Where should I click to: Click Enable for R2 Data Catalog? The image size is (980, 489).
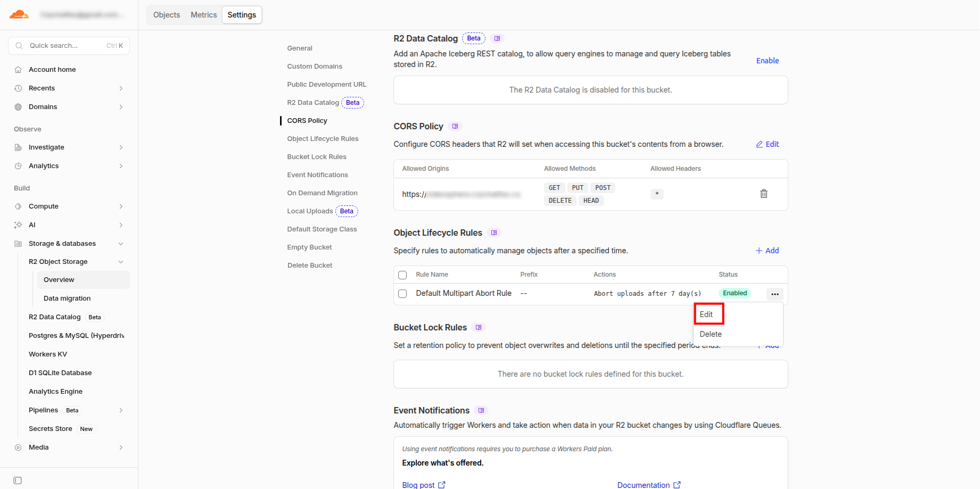click(x=768, y=61)
